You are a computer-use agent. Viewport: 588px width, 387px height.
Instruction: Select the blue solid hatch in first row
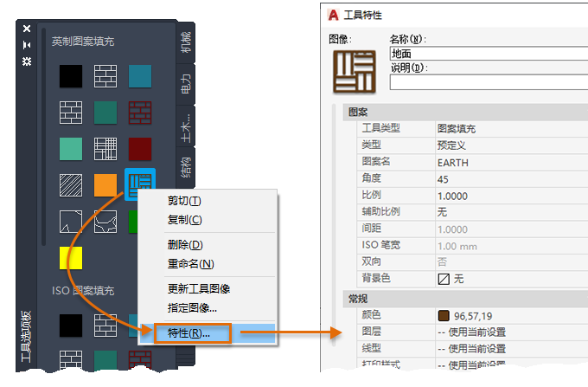[x=140, y=76]
